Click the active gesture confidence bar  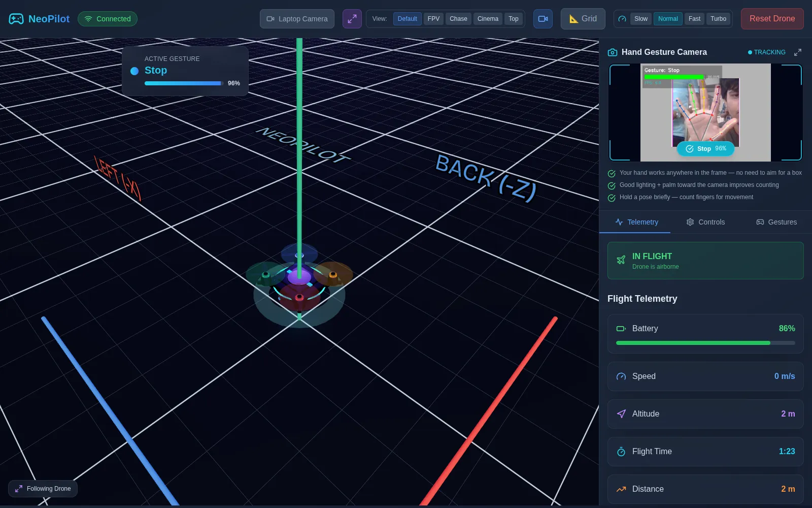point(184,83)
